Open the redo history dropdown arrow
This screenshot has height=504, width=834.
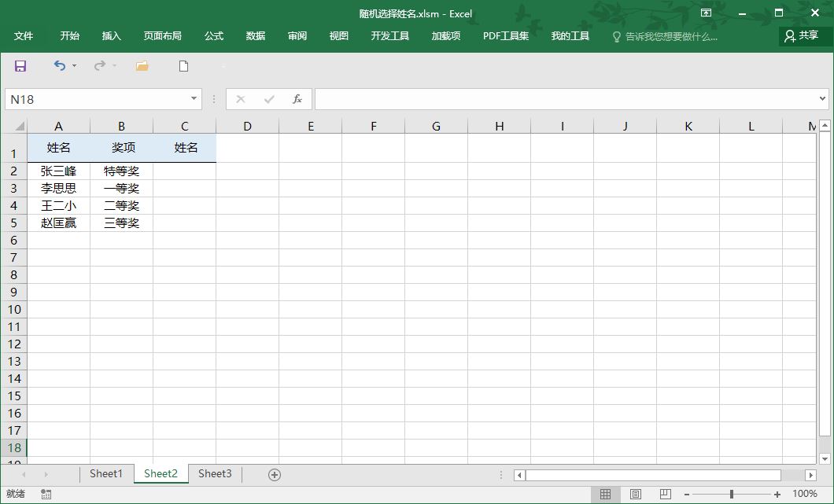[x=114, y=66]
